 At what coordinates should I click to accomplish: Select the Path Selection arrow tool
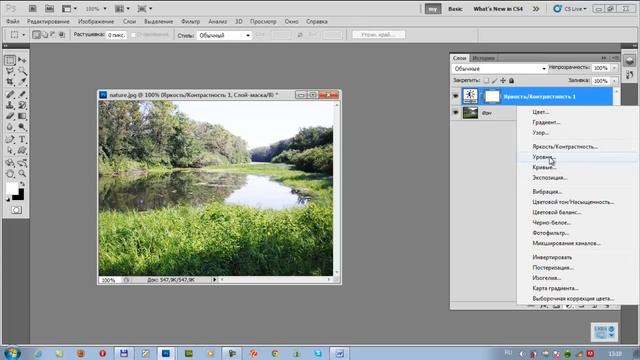[x=10, y=151]
